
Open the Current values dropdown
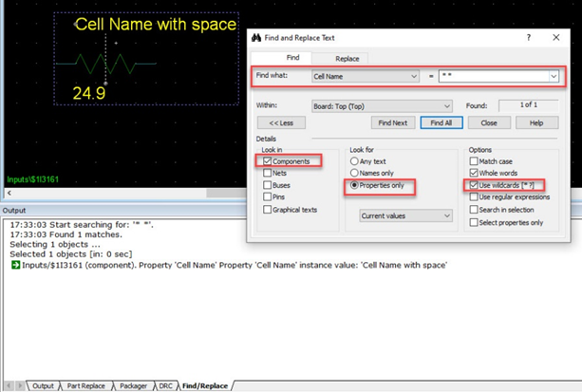click(x=405, y=215)
